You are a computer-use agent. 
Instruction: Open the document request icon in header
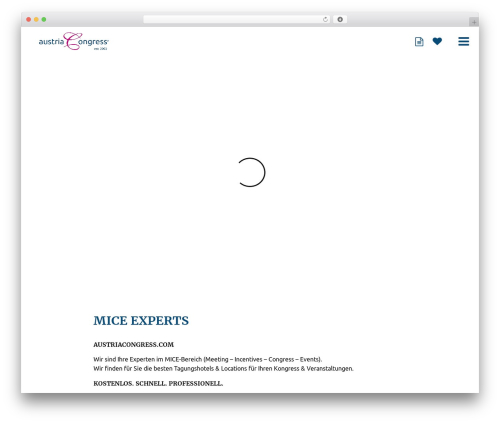(x=419, y=42)
